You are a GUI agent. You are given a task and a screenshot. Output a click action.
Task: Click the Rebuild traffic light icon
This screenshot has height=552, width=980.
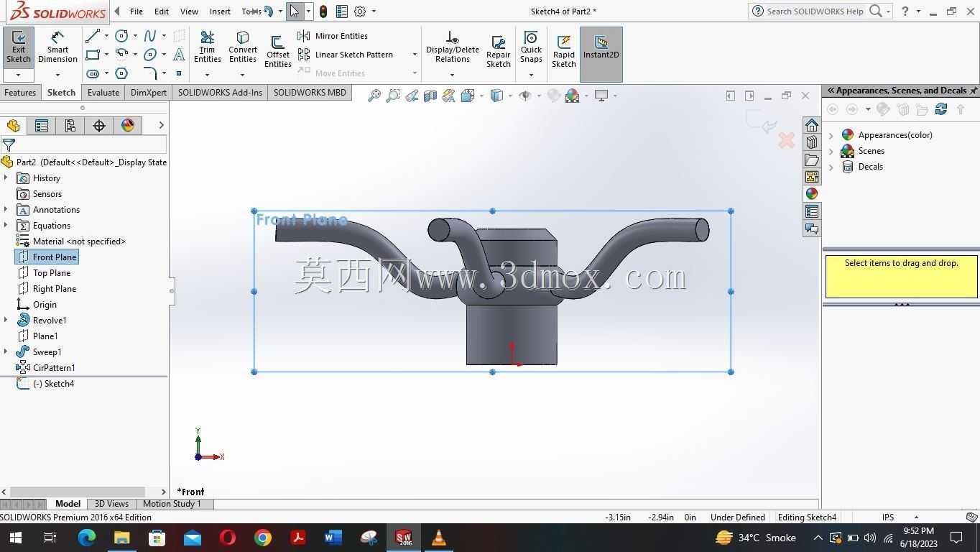coord(323,11)
